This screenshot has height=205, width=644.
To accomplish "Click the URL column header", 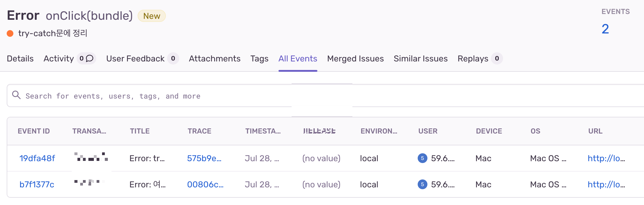I will (595, 131).
